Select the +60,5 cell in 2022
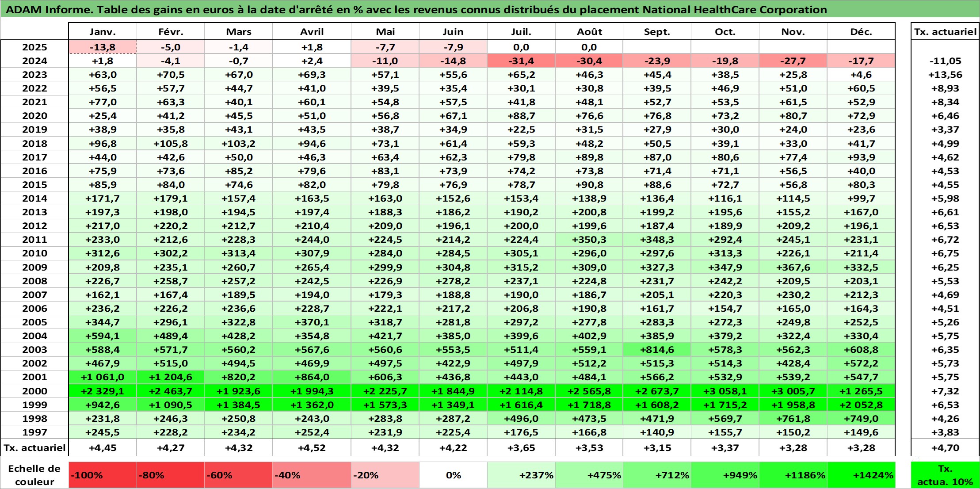 (861, 88)
